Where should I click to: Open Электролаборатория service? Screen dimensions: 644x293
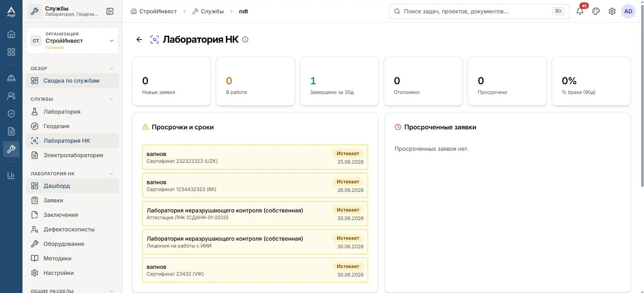72,155
